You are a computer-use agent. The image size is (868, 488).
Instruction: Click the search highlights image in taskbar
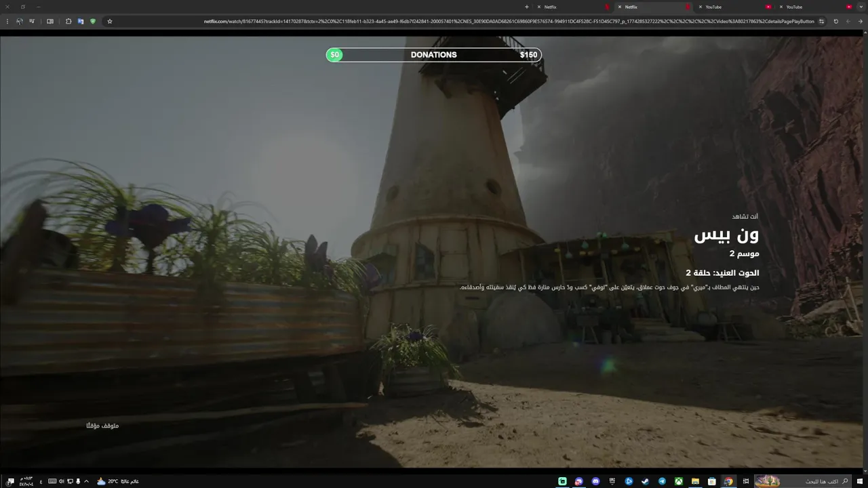pos(768,481)
